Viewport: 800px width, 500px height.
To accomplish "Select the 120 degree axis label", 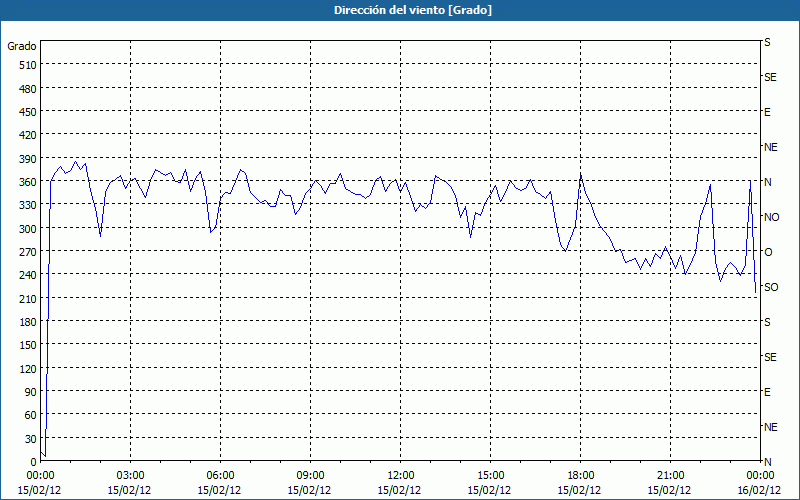I will (x=28, y=368).
